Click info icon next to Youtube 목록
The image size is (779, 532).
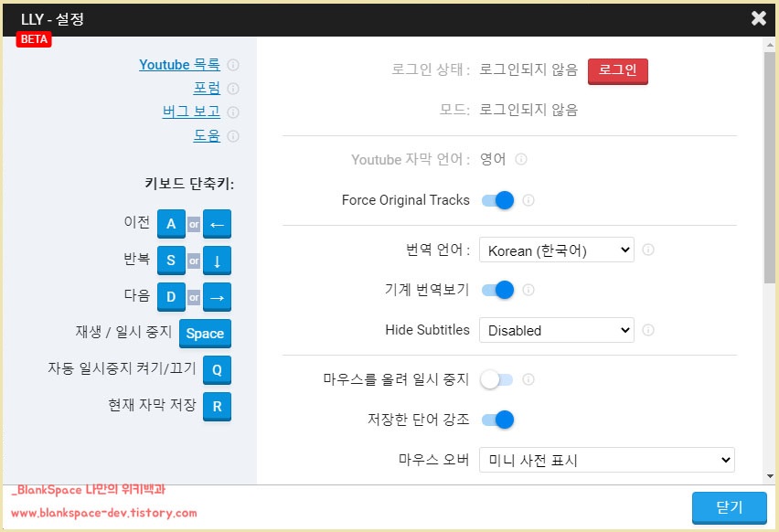pyautogui.click(x=233, y=65)
